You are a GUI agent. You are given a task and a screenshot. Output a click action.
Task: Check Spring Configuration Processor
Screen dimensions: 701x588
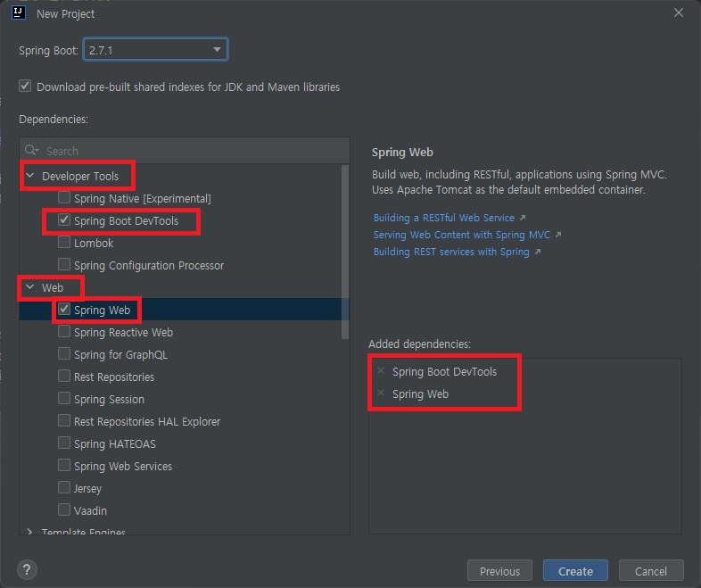64,264
